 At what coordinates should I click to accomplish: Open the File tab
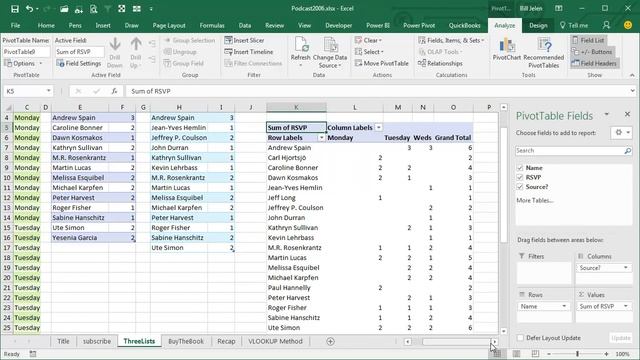click(16, 25)
